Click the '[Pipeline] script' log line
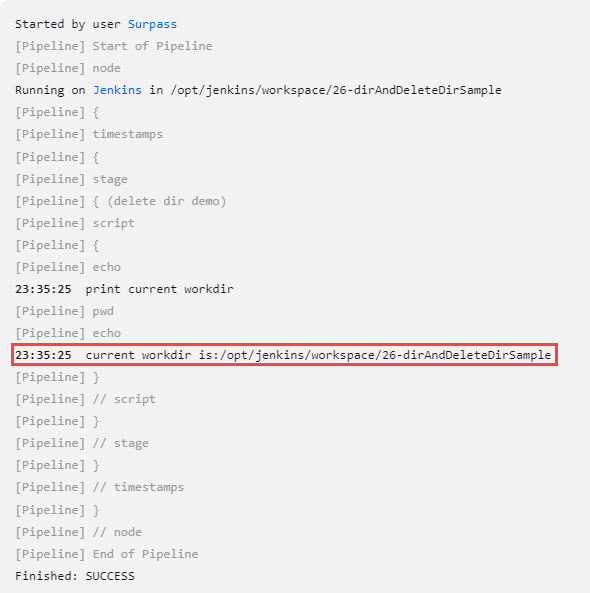This screenshot has width=590, height=593. [75, 223]
